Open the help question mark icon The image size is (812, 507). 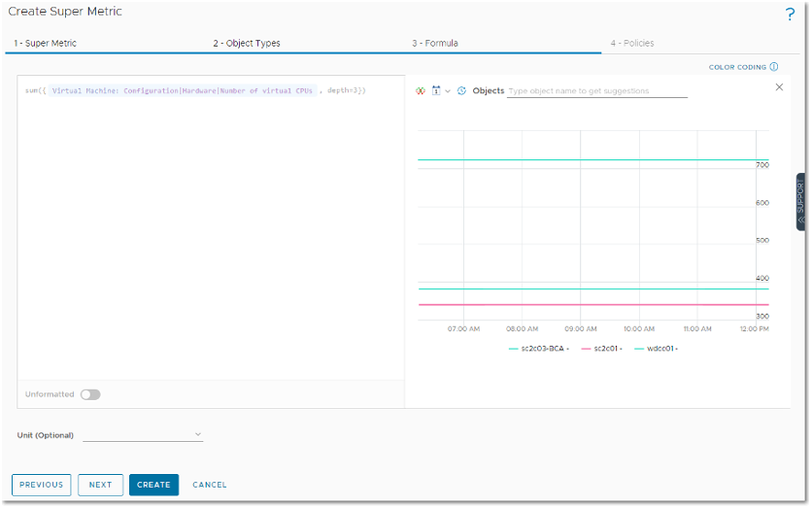(790, 15)
